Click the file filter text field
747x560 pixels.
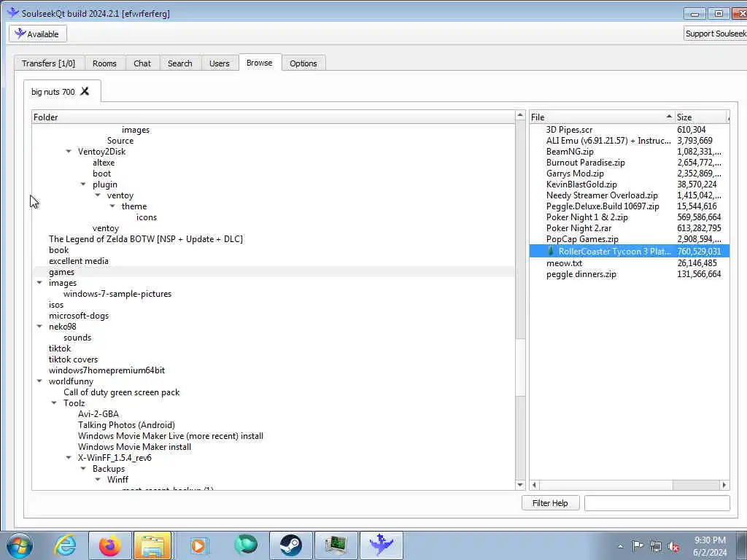point(657,503)
